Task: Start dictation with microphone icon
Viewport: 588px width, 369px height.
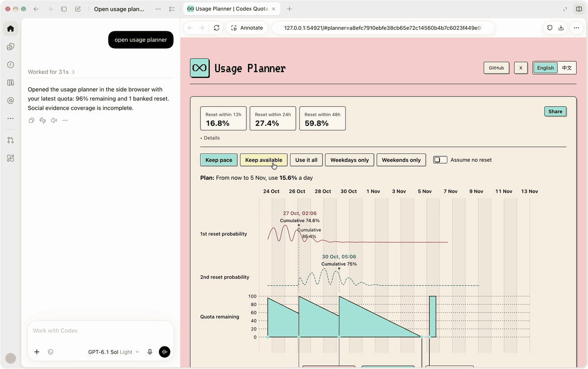Action: coord(150,352)
